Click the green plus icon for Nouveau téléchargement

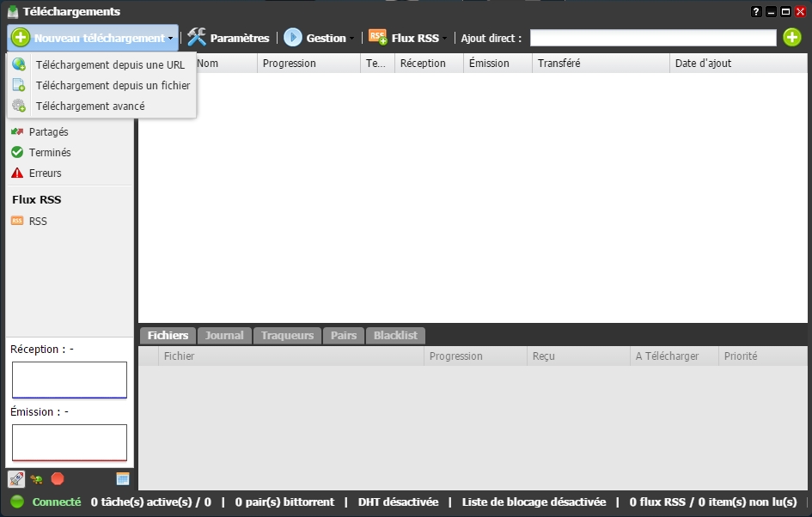click(x=21, y=38)
